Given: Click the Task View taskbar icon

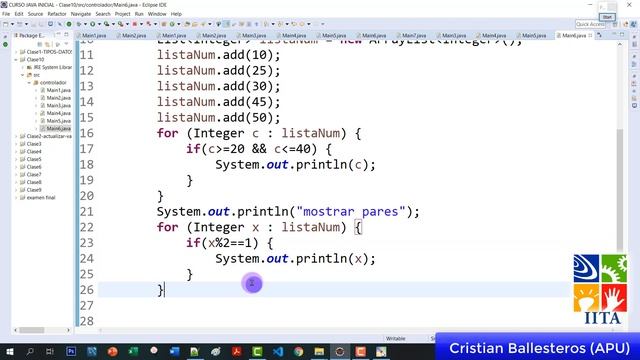Looking at the screenshot, I should pyautogui.click(x=50, y=351).
